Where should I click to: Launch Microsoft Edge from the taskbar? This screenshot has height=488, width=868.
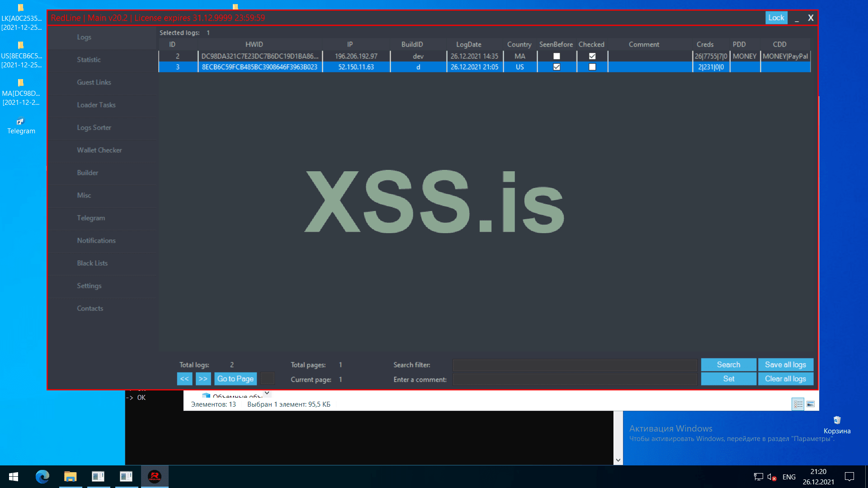click(x=42, y=477)
